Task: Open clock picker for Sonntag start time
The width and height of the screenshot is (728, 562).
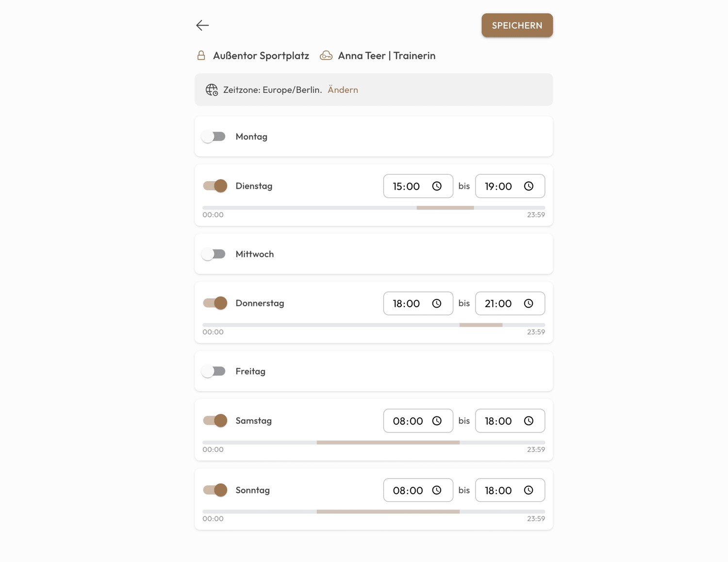Action: pyautogui.click(x=437, y=490)
